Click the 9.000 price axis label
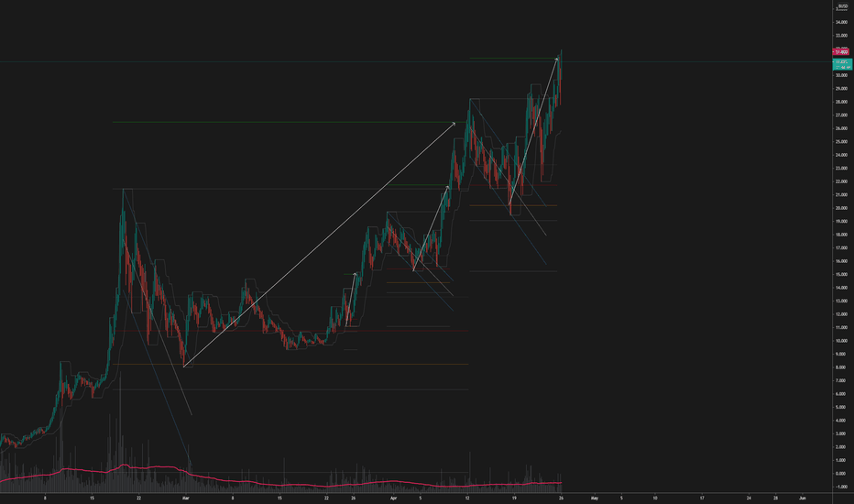Image resolution: width=854 pixels, height=504 pixels. [841, 354]
